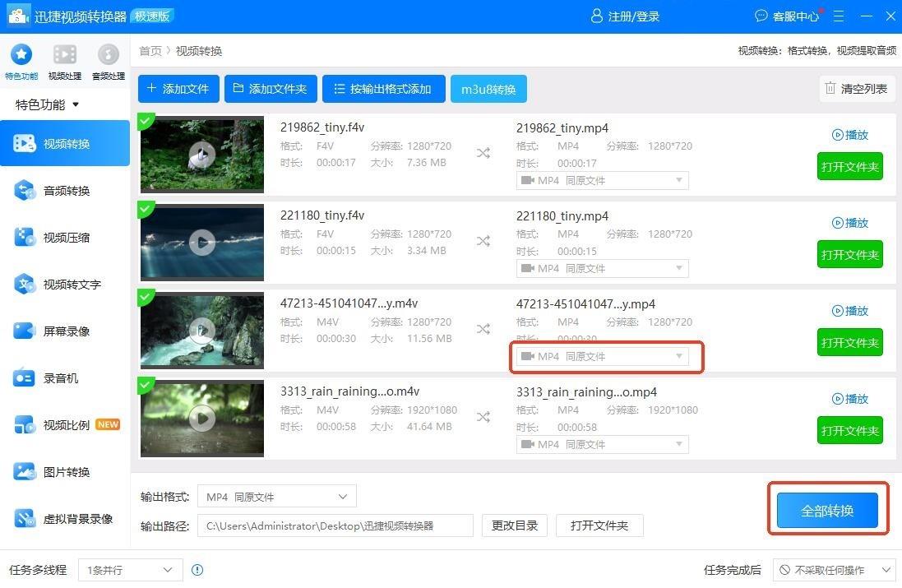The image size is (902, 588).
Task: Open the 图片转换 image conversion tool
Action: 65,472
